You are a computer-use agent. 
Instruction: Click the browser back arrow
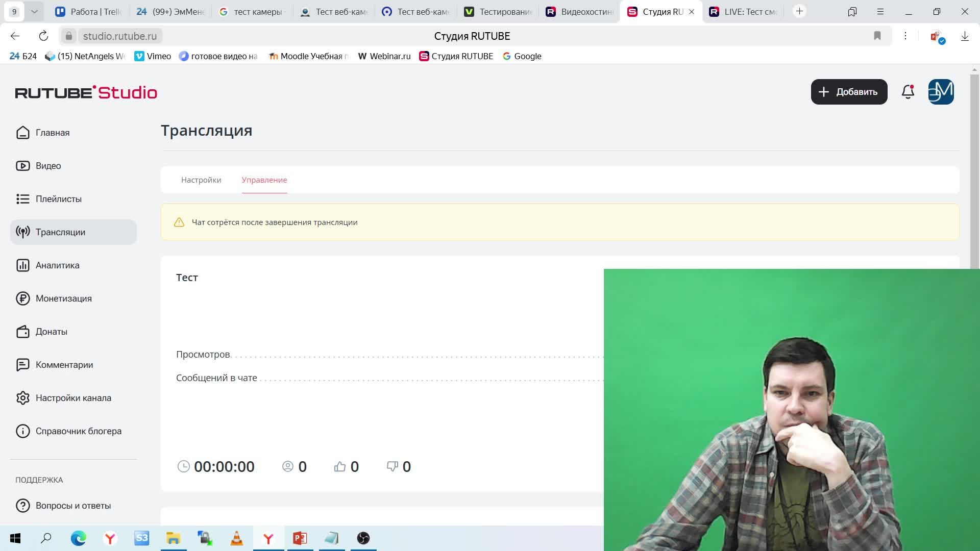[15, 36]
